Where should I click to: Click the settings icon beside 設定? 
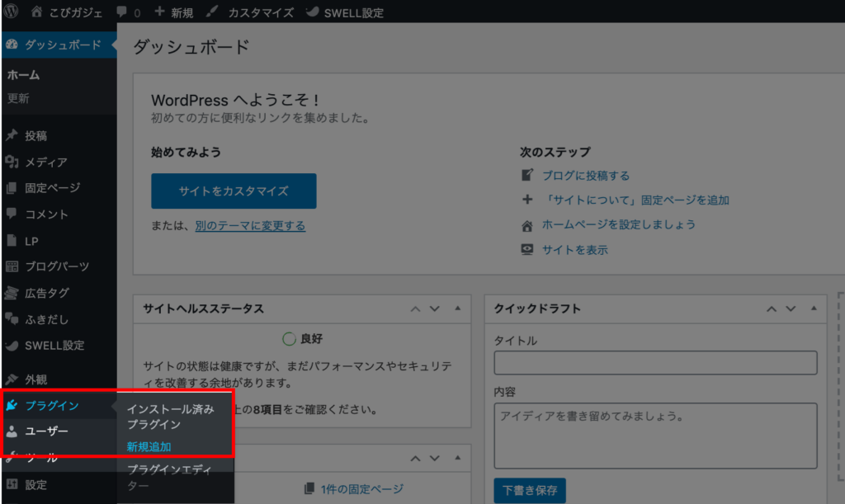click(12, 484)
